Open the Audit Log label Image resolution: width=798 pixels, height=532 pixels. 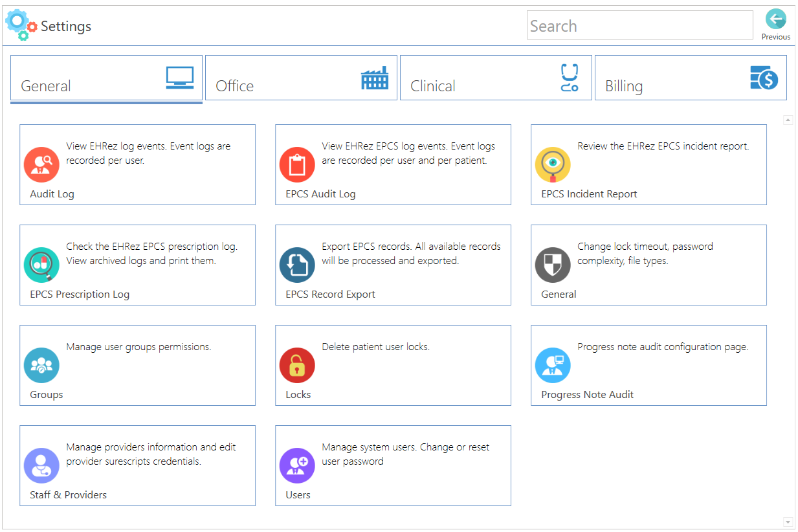[52, 194]
